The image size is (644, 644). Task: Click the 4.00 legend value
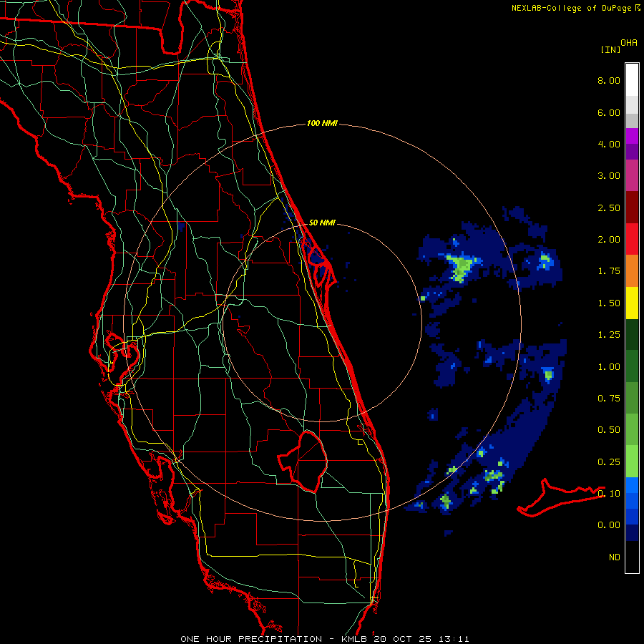click(609, 144)
